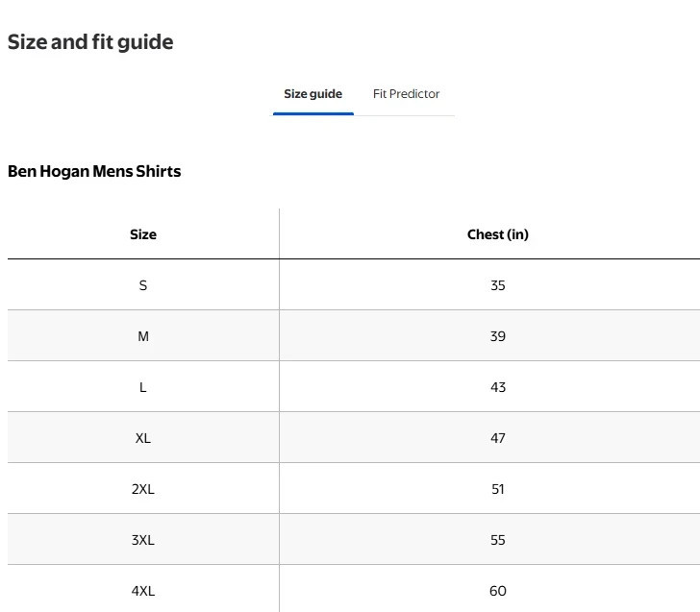Click chest value 35
700x612 pixels.
[497, 285]
